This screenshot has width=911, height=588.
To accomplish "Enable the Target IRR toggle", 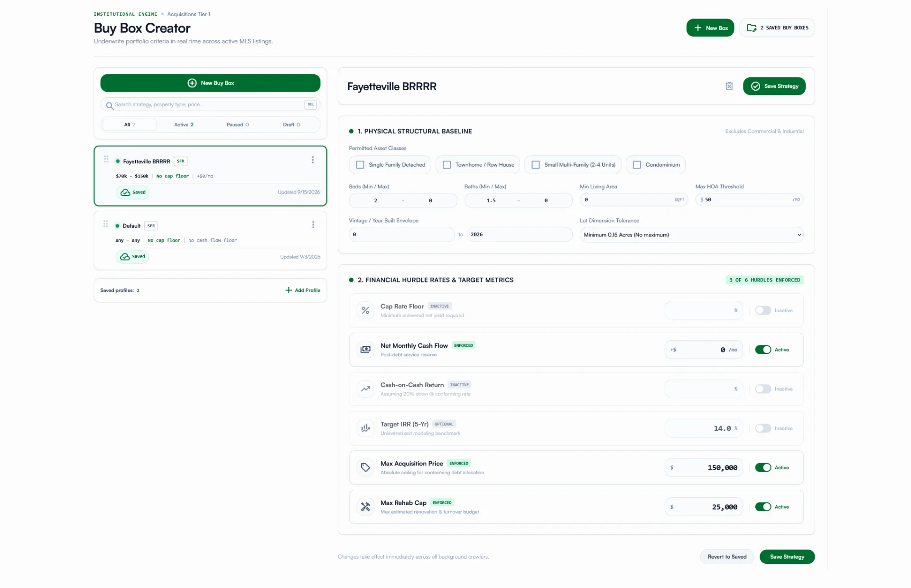I will (x=763, y=429).
